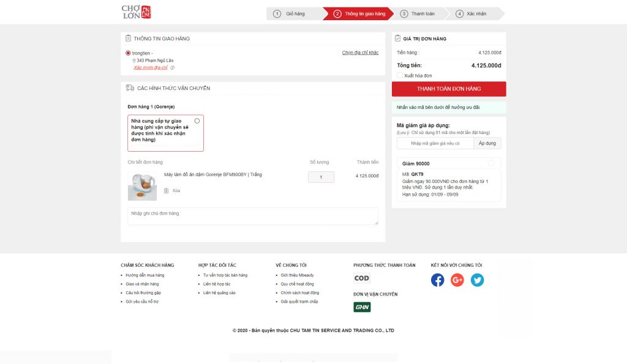
Task: Open Giao và nhận hàng footer link
Action: click(142, 284)
